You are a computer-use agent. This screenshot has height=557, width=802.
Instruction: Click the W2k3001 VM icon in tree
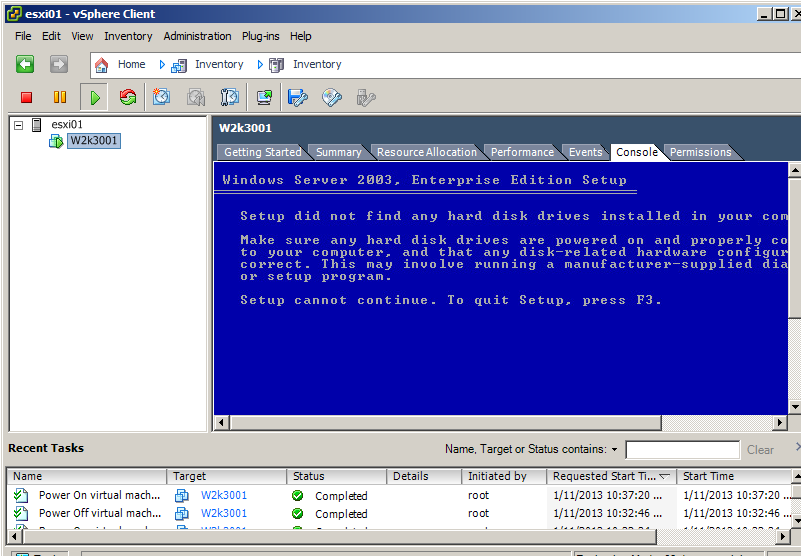[x=56, y=141]
